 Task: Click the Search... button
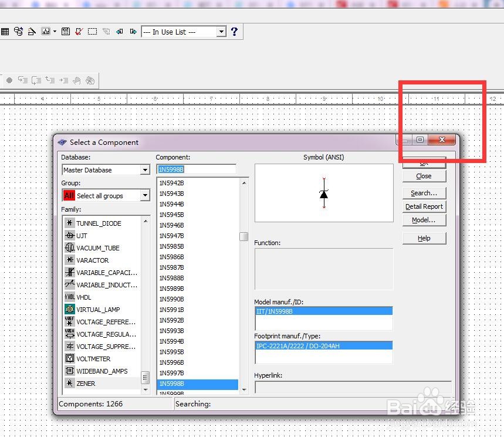coord(424,193)
